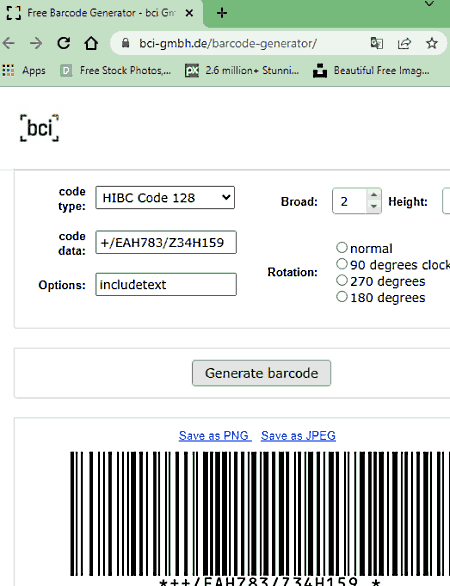Screen dimensions: 450x586
Task: Bookmark this page with star
Action: (x=432, y=43)
